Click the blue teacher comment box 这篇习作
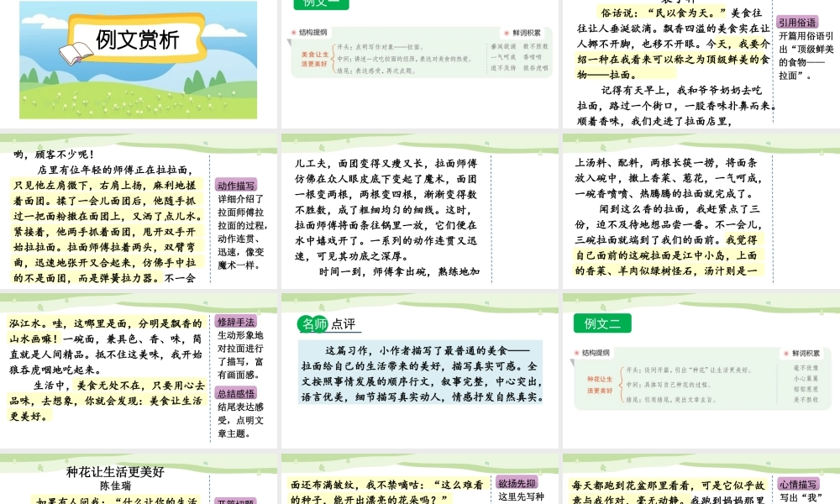 [x=421, y=372]
